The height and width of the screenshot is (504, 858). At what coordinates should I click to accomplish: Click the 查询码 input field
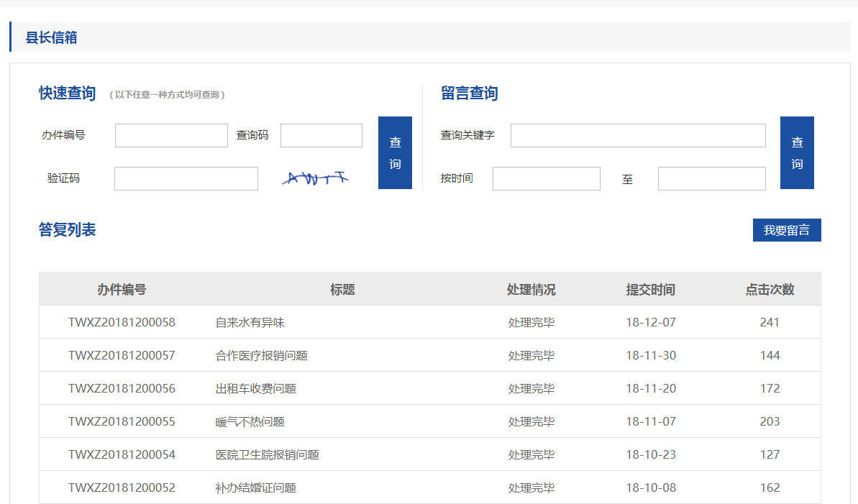[321, 135]
